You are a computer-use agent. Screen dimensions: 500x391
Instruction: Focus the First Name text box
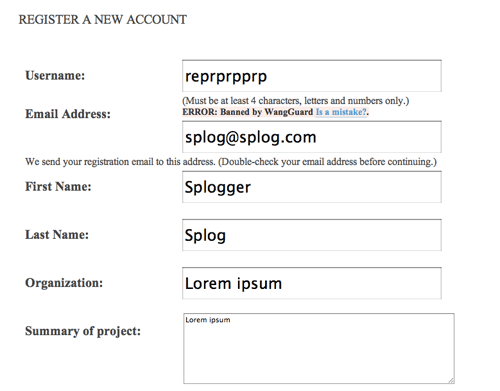point(312,187)
